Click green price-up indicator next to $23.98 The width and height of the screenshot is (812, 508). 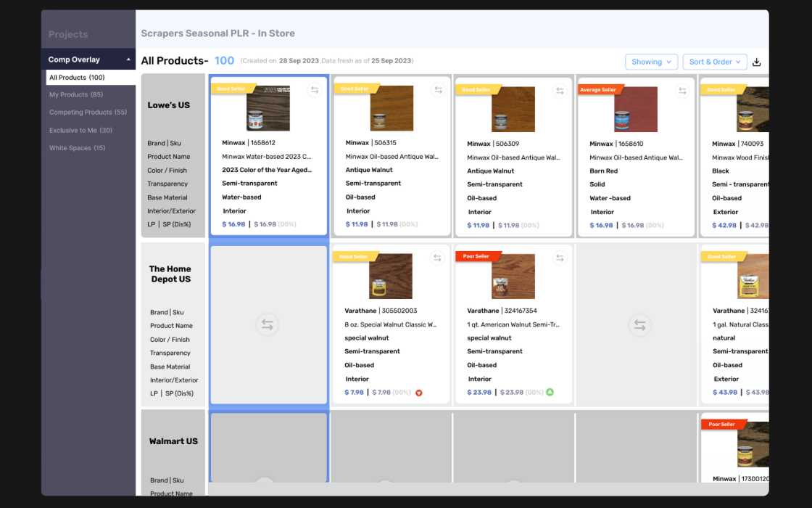coord(550,392)
